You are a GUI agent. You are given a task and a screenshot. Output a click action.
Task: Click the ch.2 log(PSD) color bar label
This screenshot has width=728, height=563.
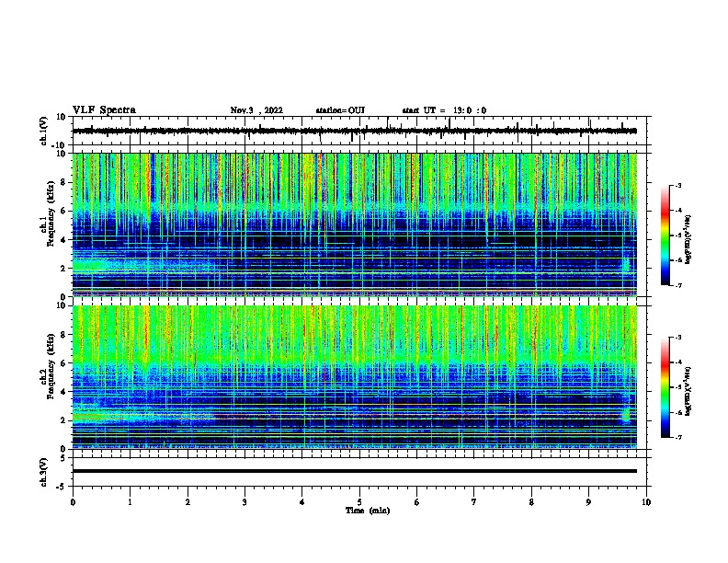688,391
